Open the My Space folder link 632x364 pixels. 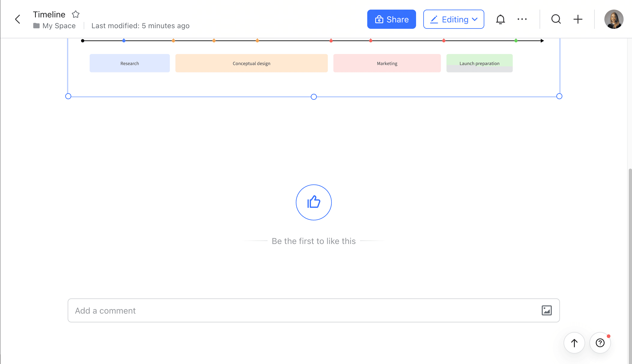pos(59,26)
